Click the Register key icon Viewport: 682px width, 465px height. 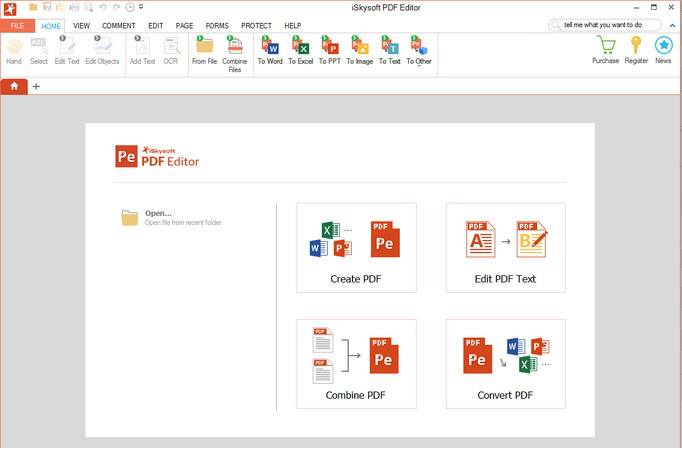click(x=636, y=50)
